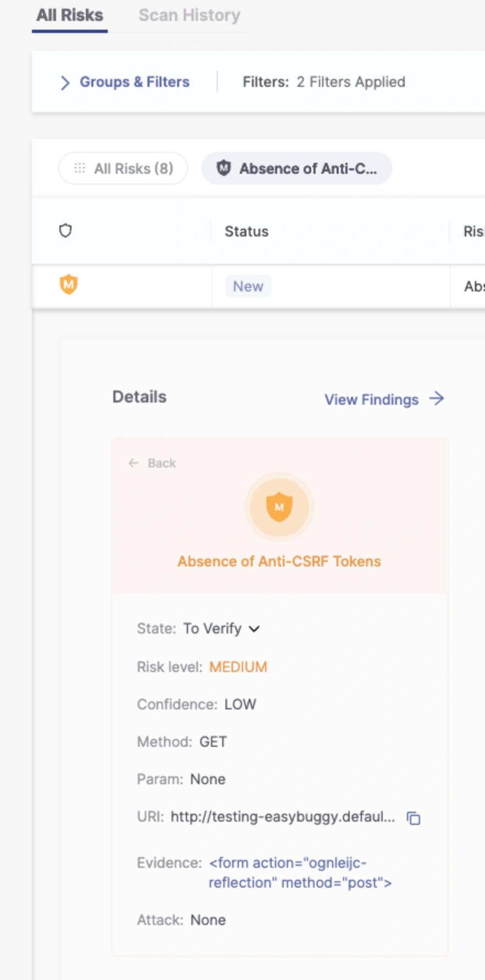Select the All Risks (8) chip

pyautogui.click(x=123, y=168)
